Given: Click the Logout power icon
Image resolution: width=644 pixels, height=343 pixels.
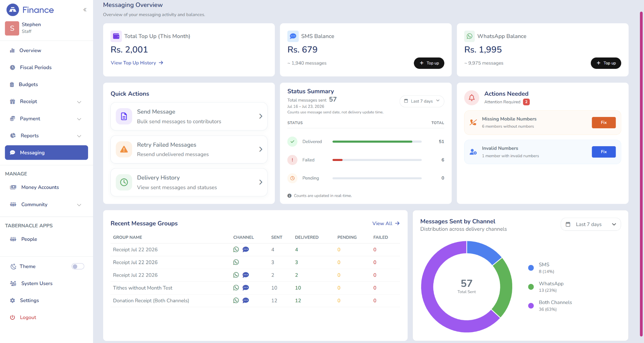Looking at the screenshot, I should [13, 317].
